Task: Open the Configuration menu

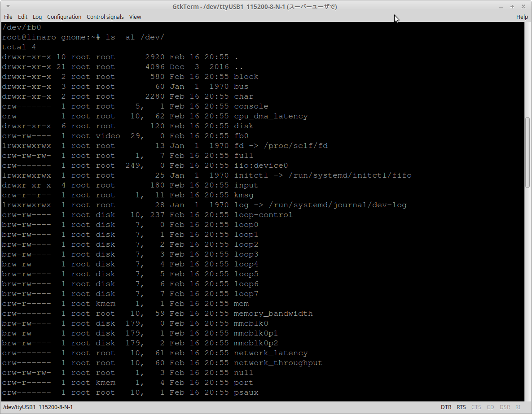Action: (x=64, y=17)
